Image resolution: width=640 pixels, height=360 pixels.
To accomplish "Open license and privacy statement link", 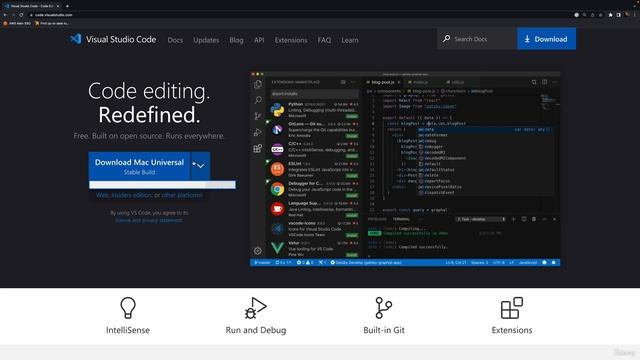I will 149,220.
